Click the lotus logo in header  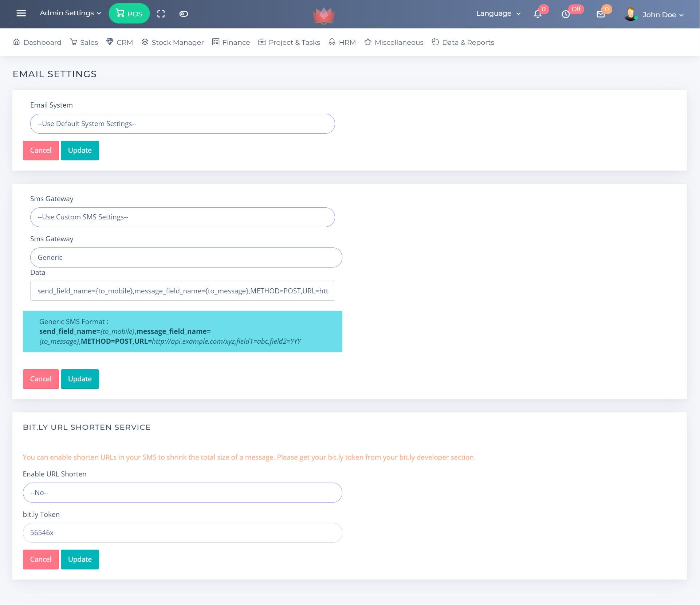point(323,16)
